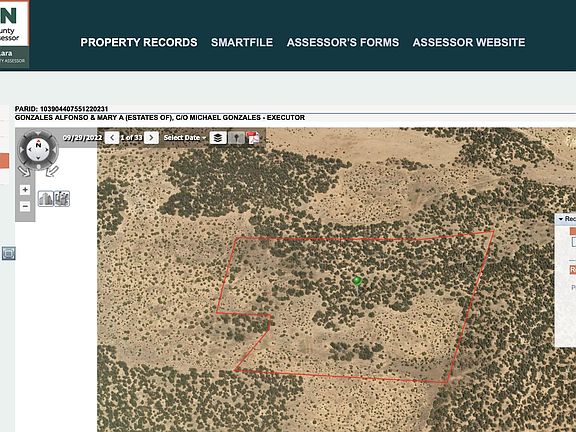576x432 pixels.
Task: Advance to the next aerial image
Action: point(151,138)
